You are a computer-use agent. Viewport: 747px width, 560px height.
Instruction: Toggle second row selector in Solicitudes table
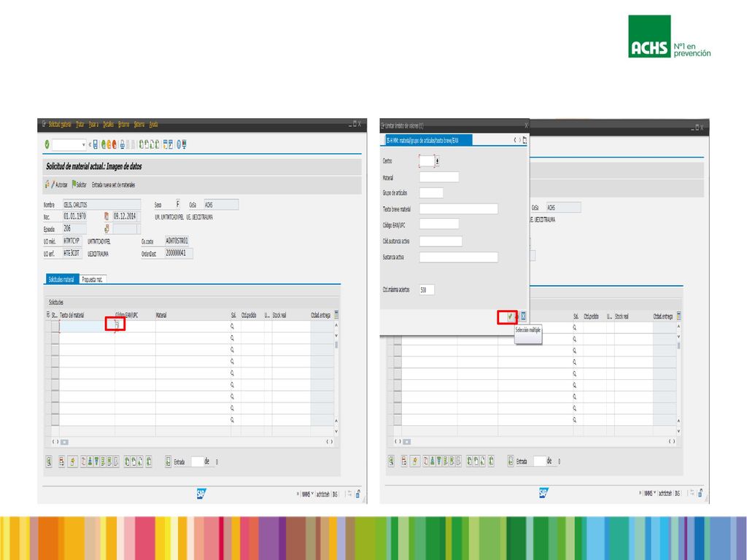click(x=55, y=338)
